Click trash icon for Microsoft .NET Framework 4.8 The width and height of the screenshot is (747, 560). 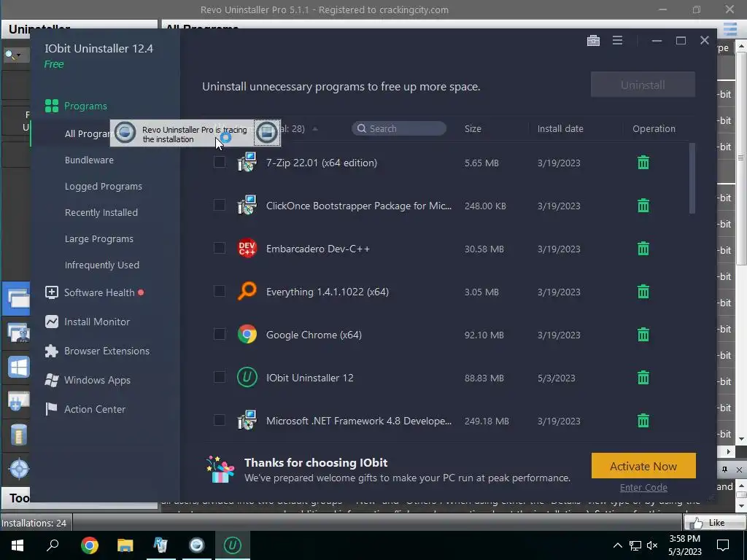(643, 421)
